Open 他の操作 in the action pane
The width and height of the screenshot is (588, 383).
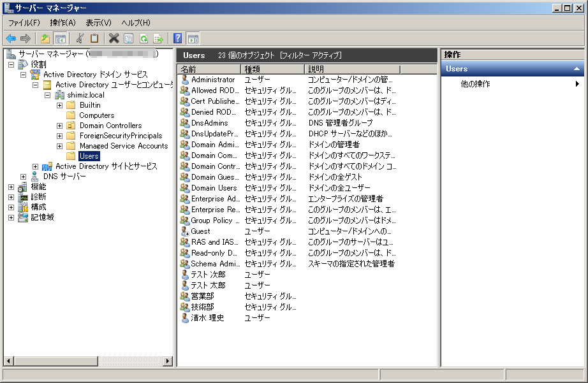tap(475, 84)
